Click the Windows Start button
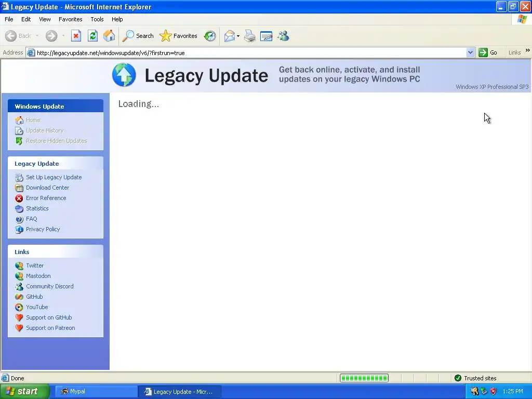This screenshot has height=399, width=532. pyautogui.click(x=24, y=392)
